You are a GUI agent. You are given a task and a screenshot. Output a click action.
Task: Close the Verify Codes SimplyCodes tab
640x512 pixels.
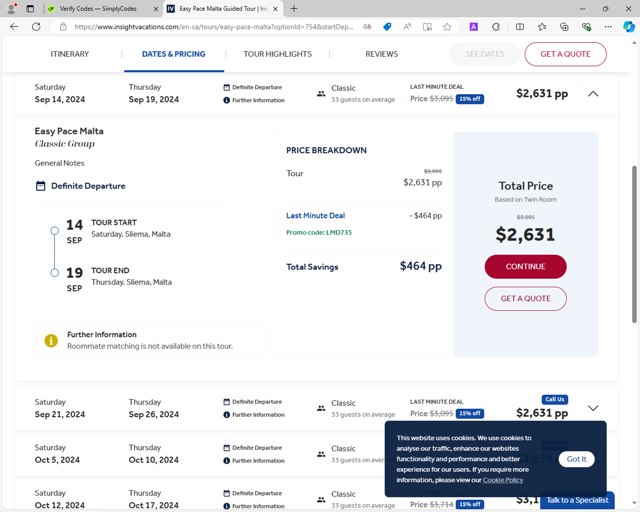(156, 9)
